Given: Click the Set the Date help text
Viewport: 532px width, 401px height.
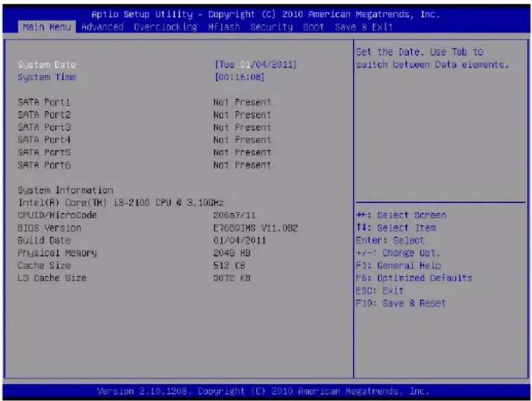Looking at the screenshot, I should (432, 59).
